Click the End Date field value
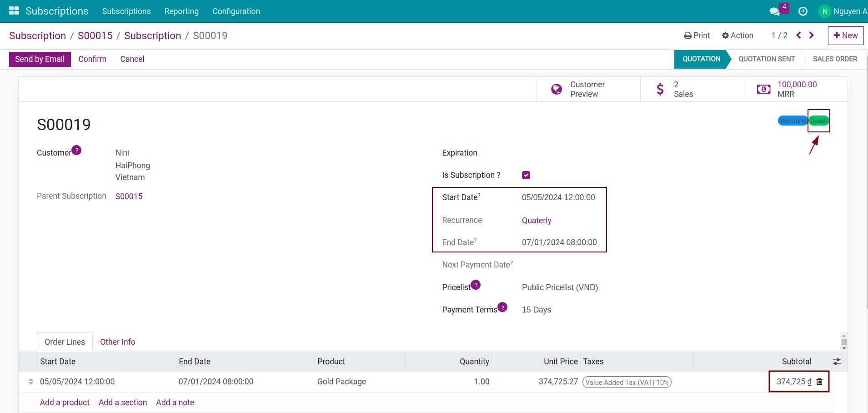Image resolution: width=868 pixels, height=413 pixels. tap(559, 242)
